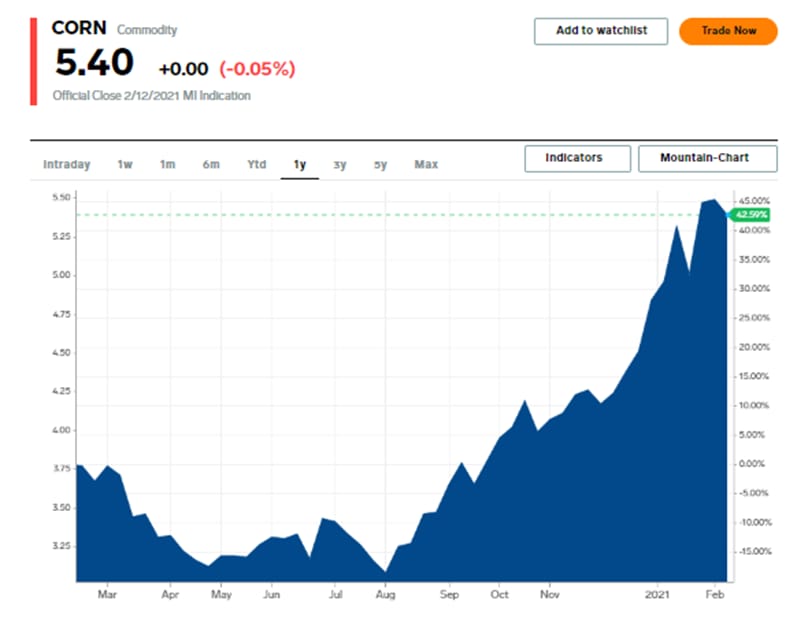This screenshot has height=627, width=797.
Task: Click the green 42.59% price marker
Action: click(749, 215)
